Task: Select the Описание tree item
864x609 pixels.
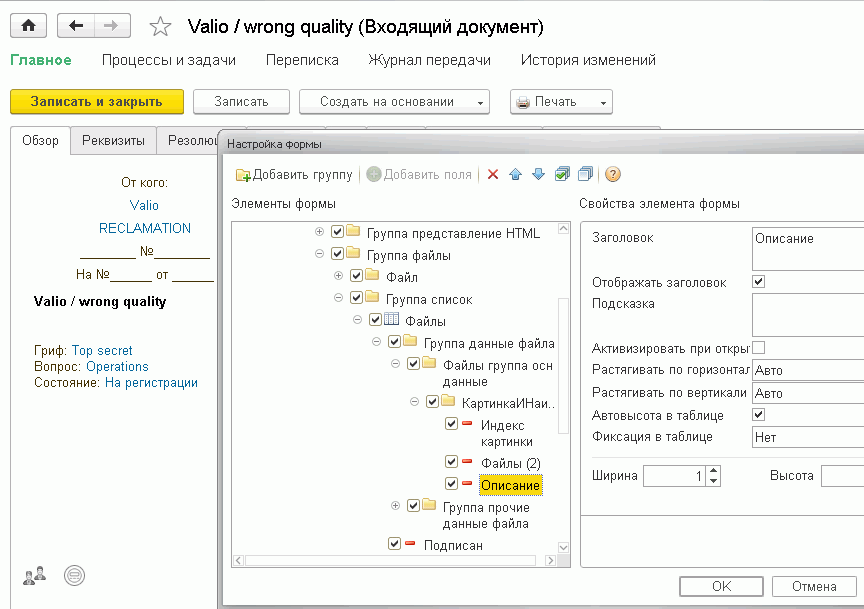Action: (x=511, y=486)
